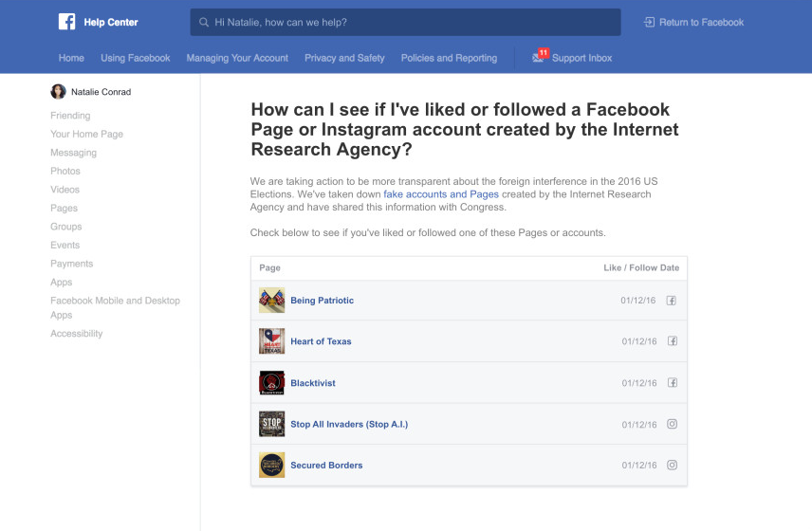812x531 pixels.
Task: Click the search magnifier icon
Action: 204,22
